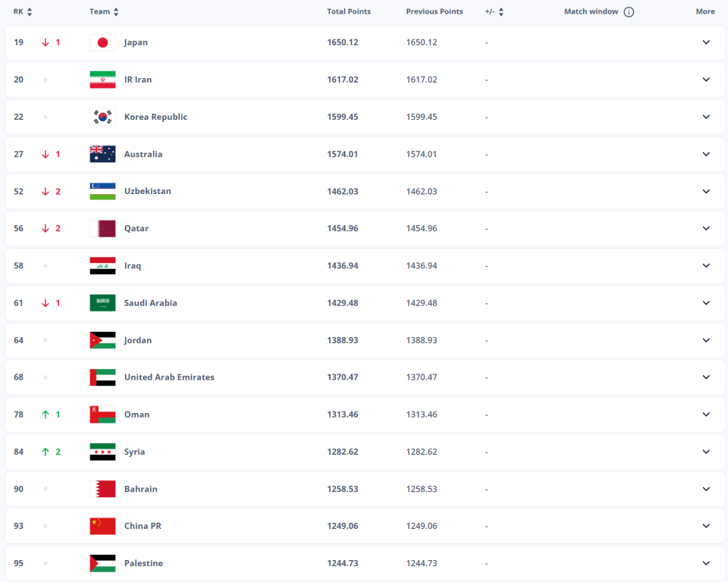The height and width of the screenshot is (582, 728).
Task: Click the Oman flag icon
Action: point(102,415)
